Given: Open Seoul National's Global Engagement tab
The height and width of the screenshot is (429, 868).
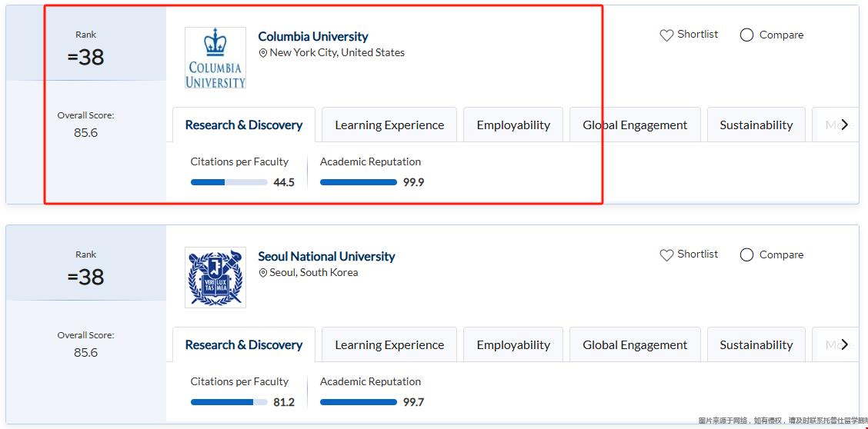Looking at the screenshot, I should [635, 345].
